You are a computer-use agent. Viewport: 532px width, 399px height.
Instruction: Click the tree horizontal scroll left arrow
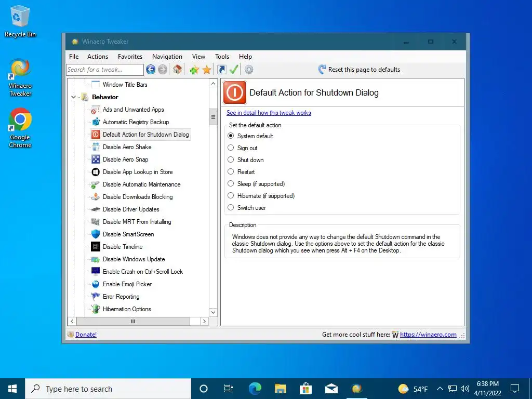[x=72, y=321]
